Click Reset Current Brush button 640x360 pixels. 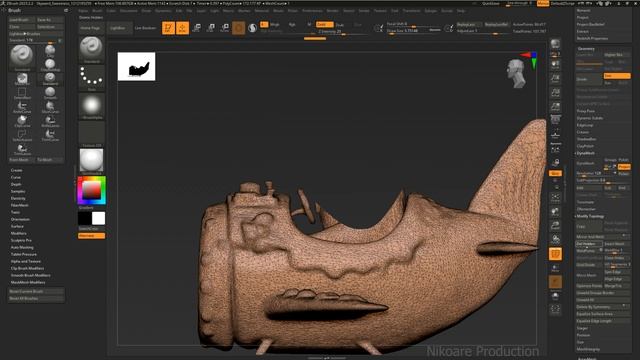36,291
